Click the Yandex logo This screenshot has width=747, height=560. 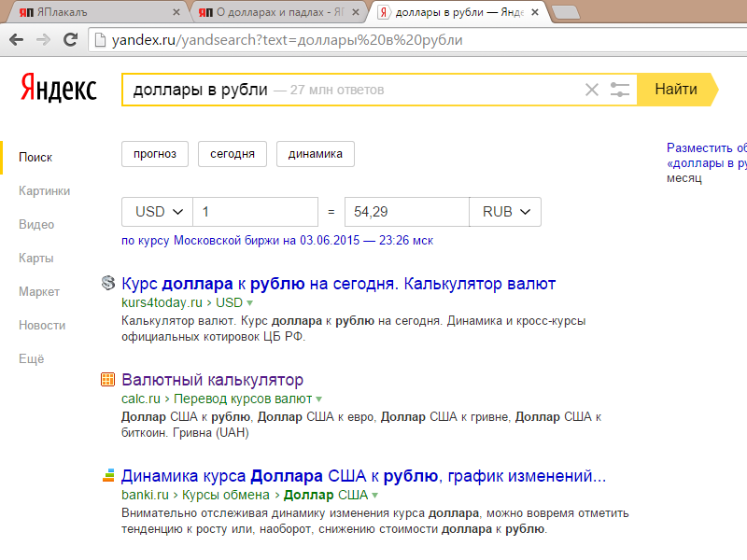click(58, 90)
